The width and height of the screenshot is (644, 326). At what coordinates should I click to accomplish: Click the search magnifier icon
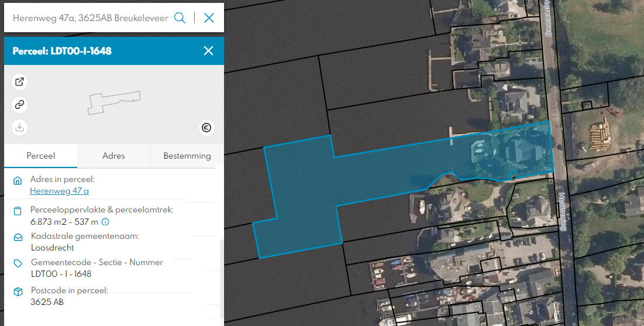[180, 18]
